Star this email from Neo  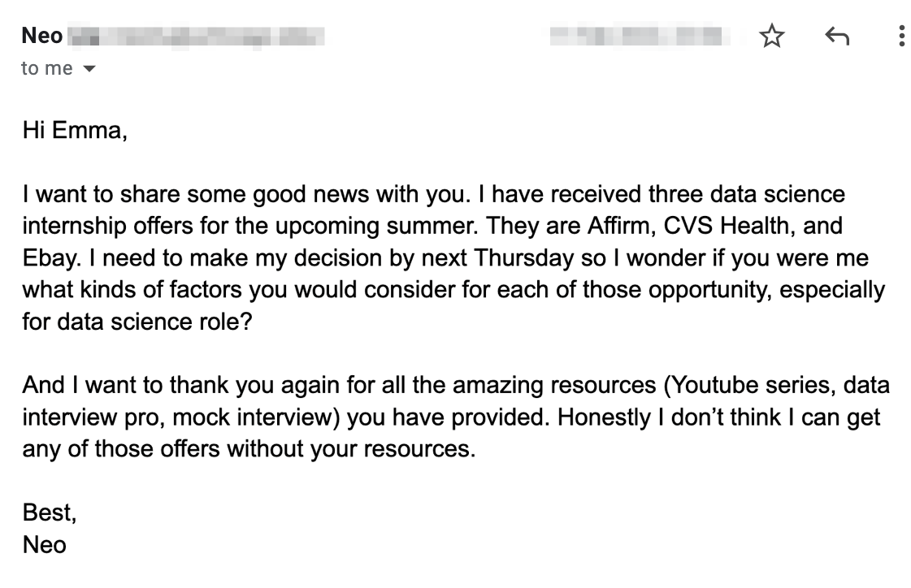click(771, 37)
